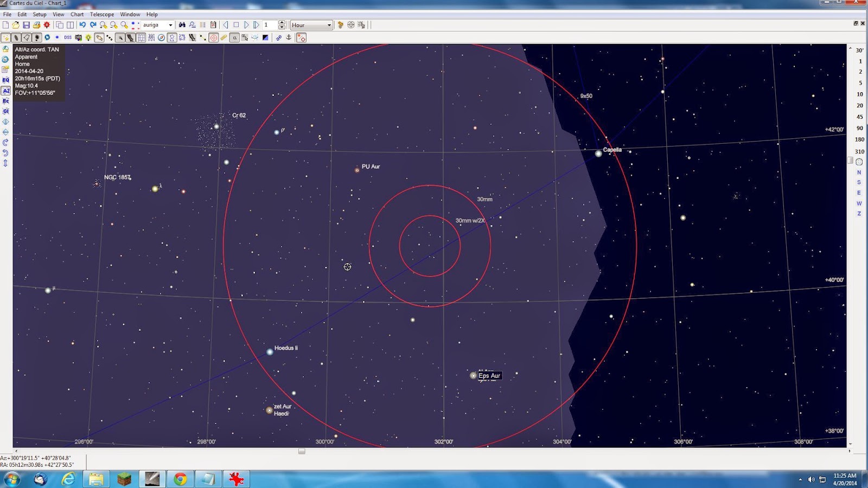
Task: Click the chain link icon
Action: pyautogui.click(x=279, y=38)
